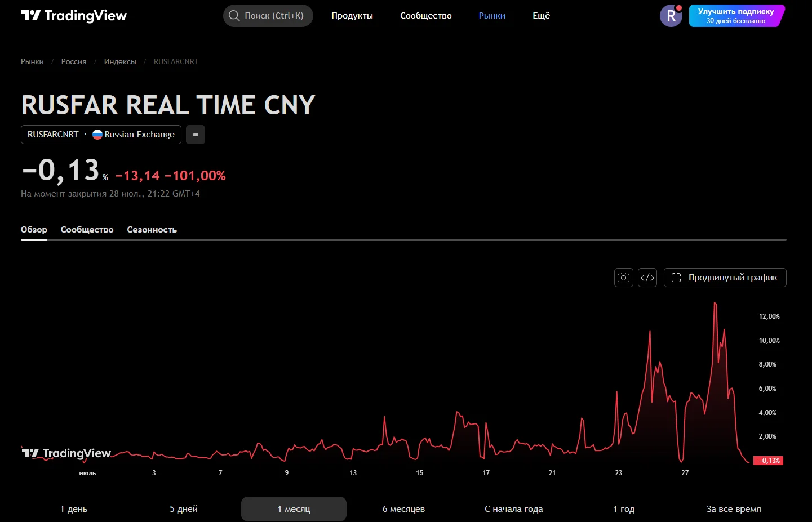812x522 pixels.
Task: Click the −101,00% percent change value
Action: [195, 176]
